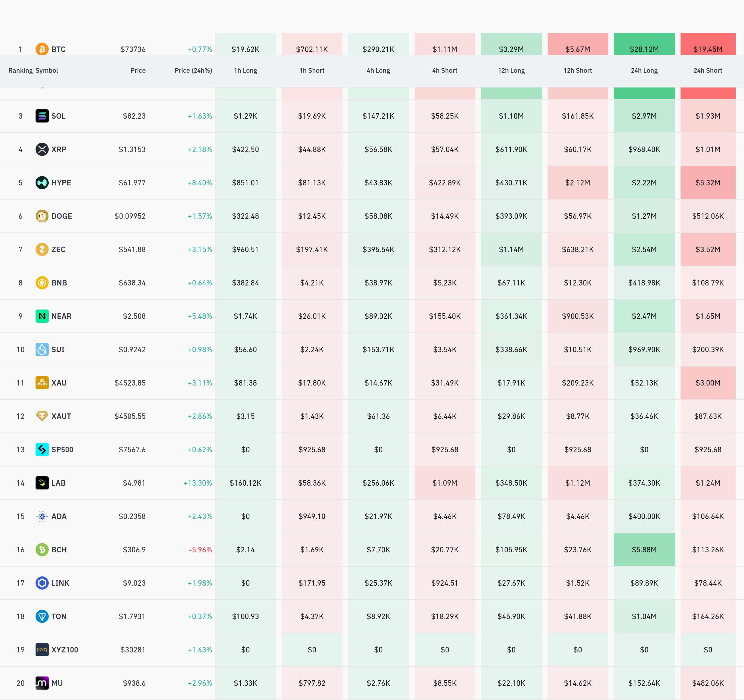The width and height of the screenshot is (744, 700).
Task: Click the XAU gold icon
Action: [x=42, y=383]
